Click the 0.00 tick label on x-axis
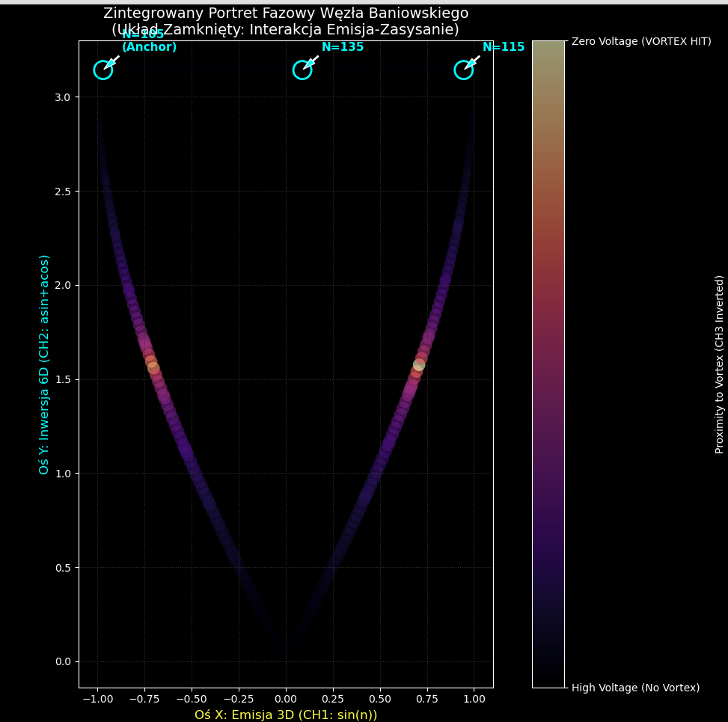 (x=286, y=698)
